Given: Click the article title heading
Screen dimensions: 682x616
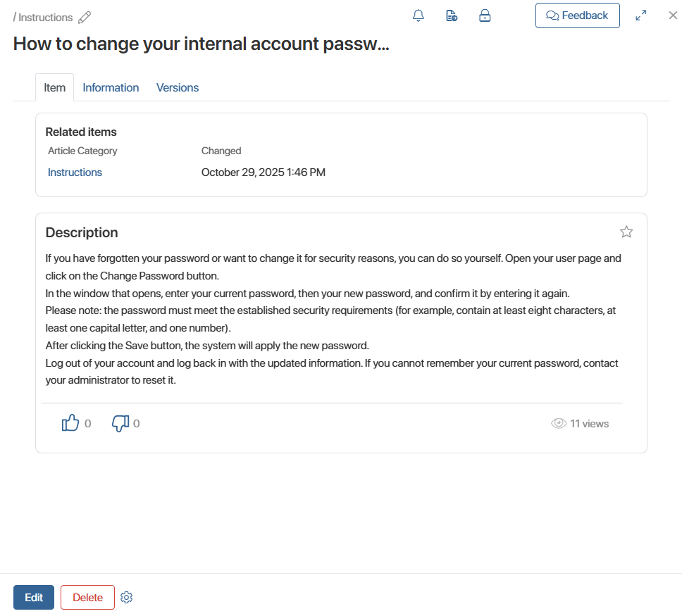Looking at the screenshot, I should [201, 44].
